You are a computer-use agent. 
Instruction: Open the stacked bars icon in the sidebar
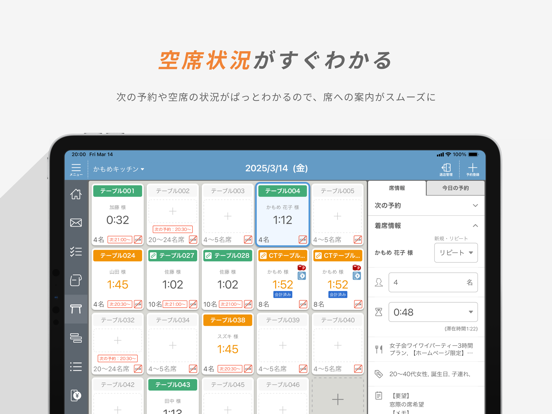76,338
